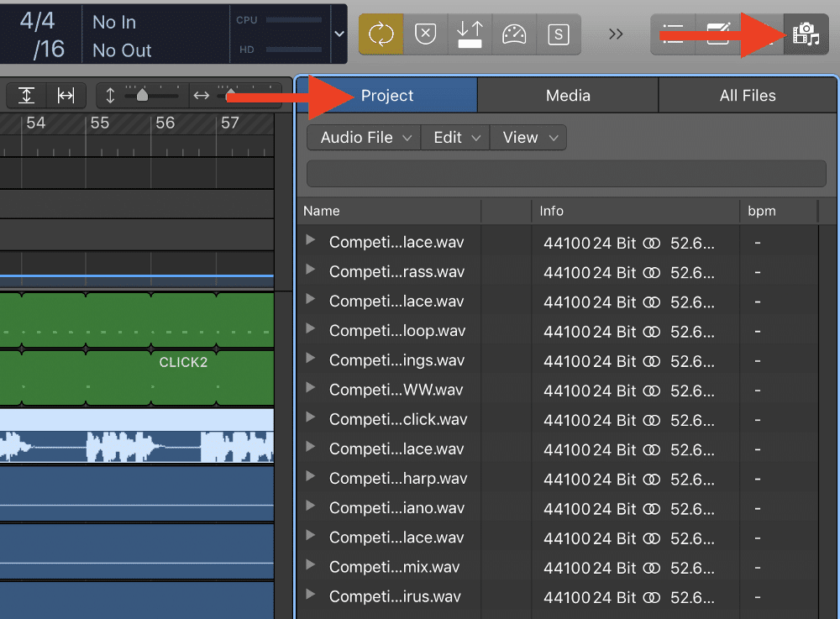840x619 pixels.
Task: Select the audio waveform region
Action: (137, 435)
